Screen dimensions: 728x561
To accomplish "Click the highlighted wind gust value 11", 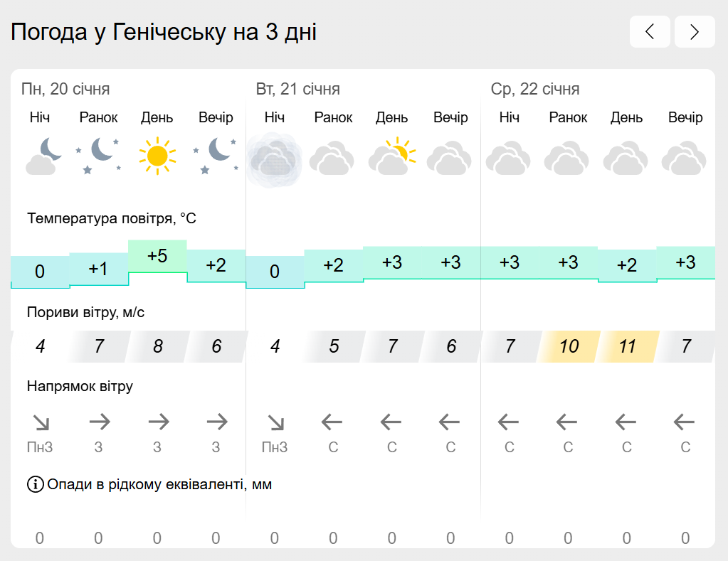I will pos(627,346).
